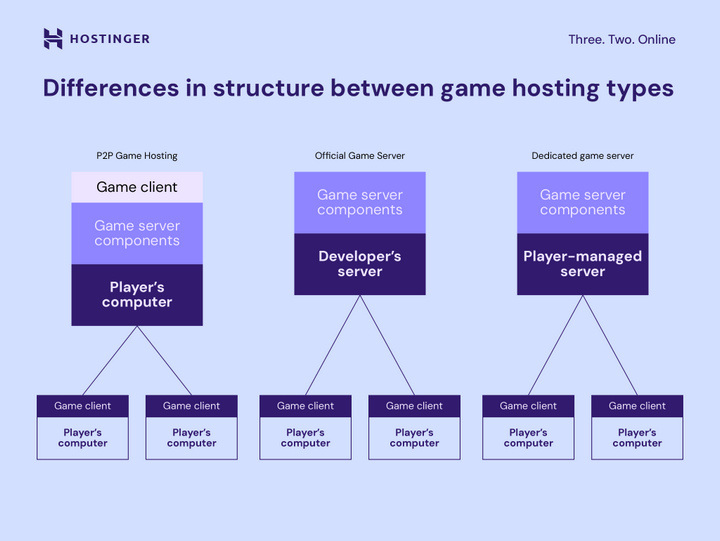
Task: Click Game server components in the P2P stack
Action: click(137, 233)
